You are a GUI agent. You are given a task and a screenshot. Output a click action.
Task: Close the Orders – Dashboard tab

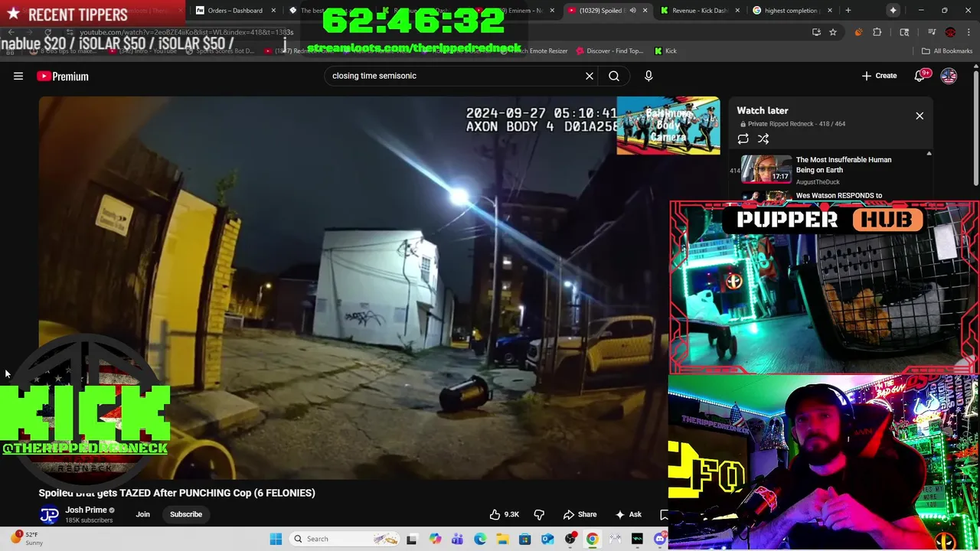273,11
